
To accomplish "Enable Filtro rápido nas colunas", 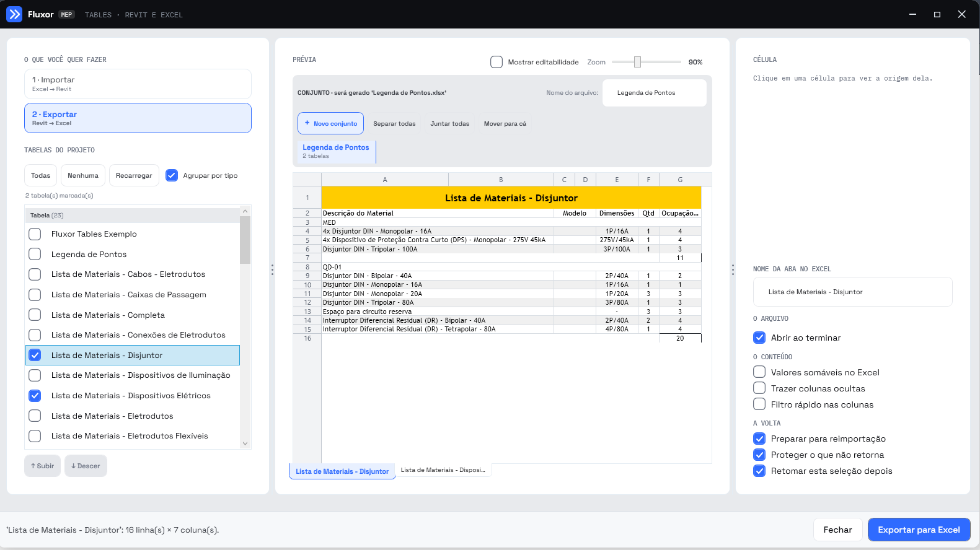I will click(x=759, y=404).
